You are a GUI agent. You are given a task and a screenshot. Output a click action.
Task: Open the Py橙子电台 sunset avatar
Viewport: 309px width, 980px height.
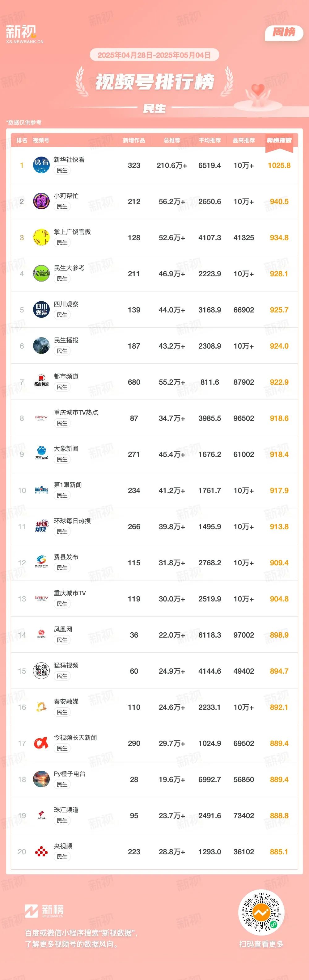tap(41, 780)
